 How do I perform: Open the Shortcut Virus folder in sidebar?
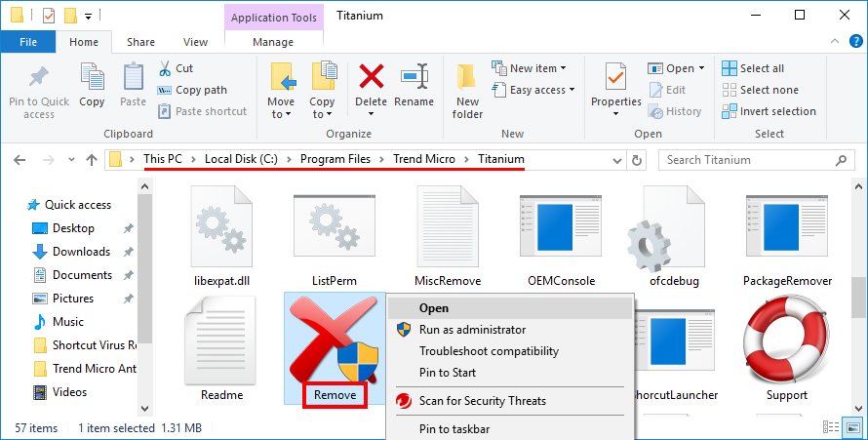(x=85, y=345)
